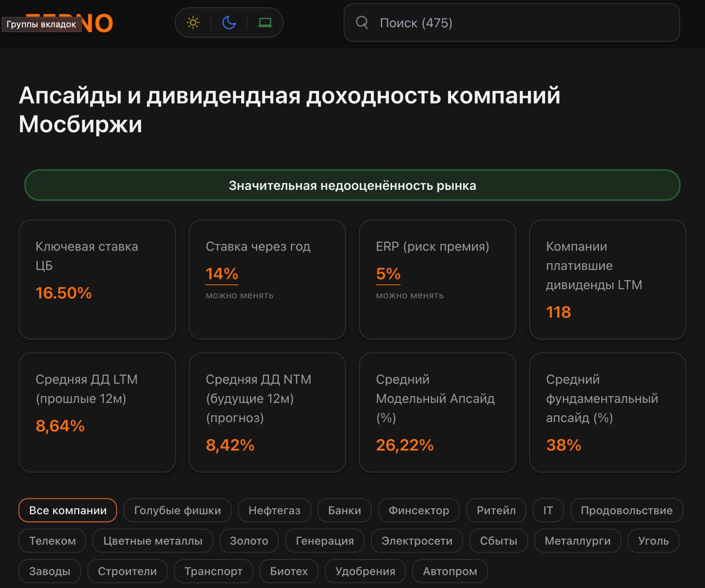Click the 118 dividend companies count

click(558, 312)
